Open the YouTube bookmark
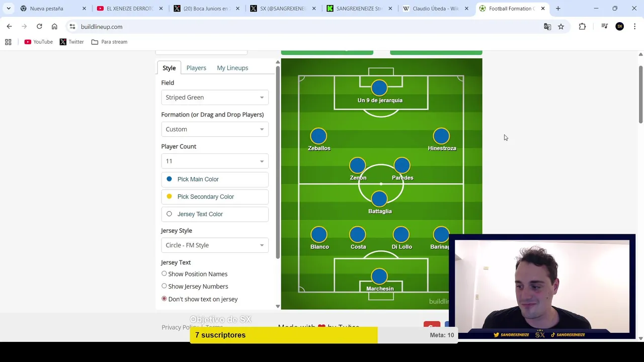The width and height of the screenshot is (644, 362). point(39,42)
